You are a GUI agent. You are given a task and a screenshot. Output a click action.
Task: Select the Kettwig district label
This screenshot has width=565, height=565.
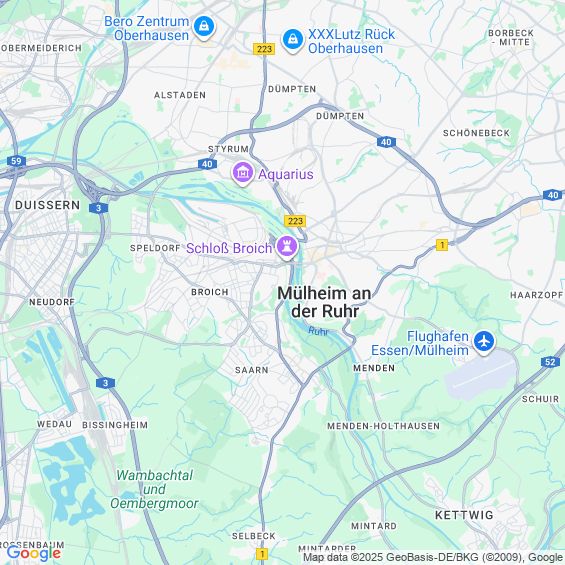pyautogui.click(x=464, y=515)
